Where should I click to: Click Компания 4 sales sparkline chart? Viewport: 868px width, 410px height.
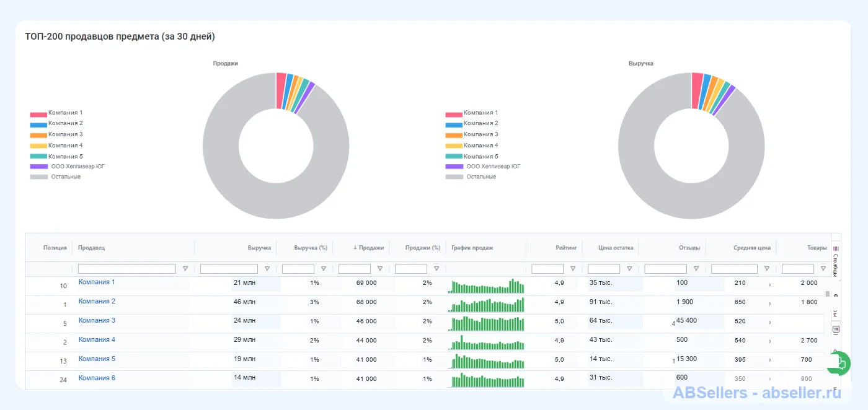click(x=486, y=343)
